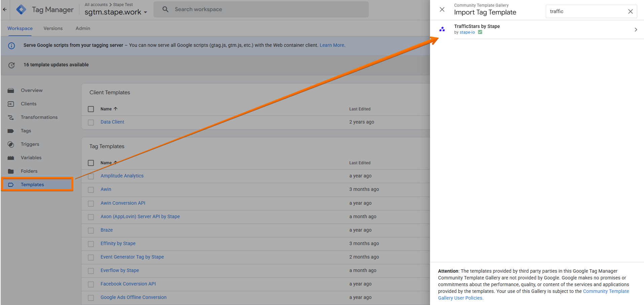Click the Tag Manager diamond logo
644x305 pixels.
pos(21,9)
